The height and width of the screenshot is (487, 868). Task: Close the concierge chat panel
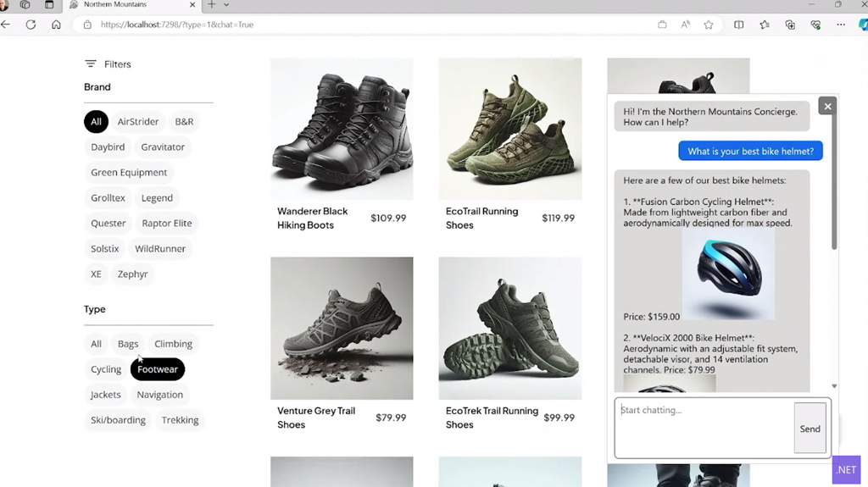(x=827, y=106)
